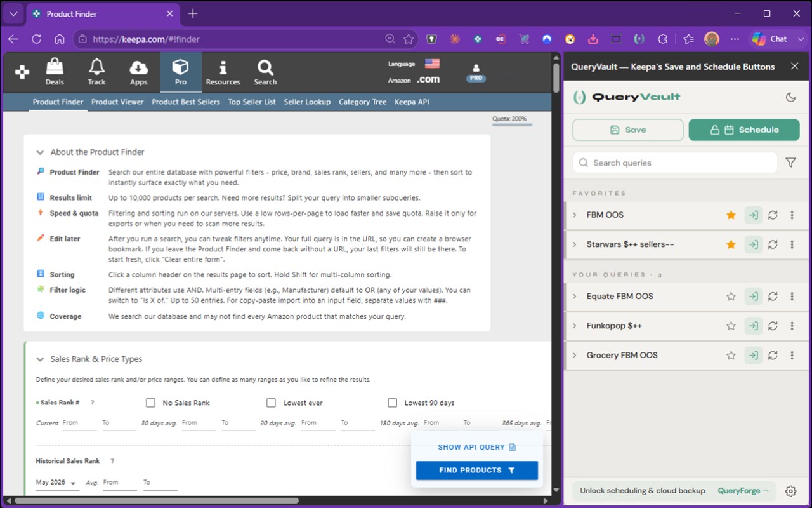
Task: Expand the Equate FBM OOS row
Action: 575,297
